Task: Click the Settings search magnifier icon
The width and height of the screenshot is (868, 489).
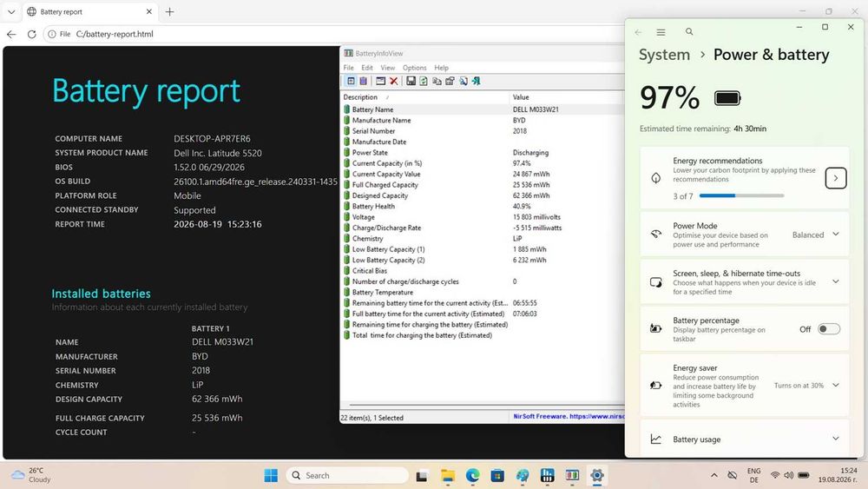Action: click(x=689, y=31)
